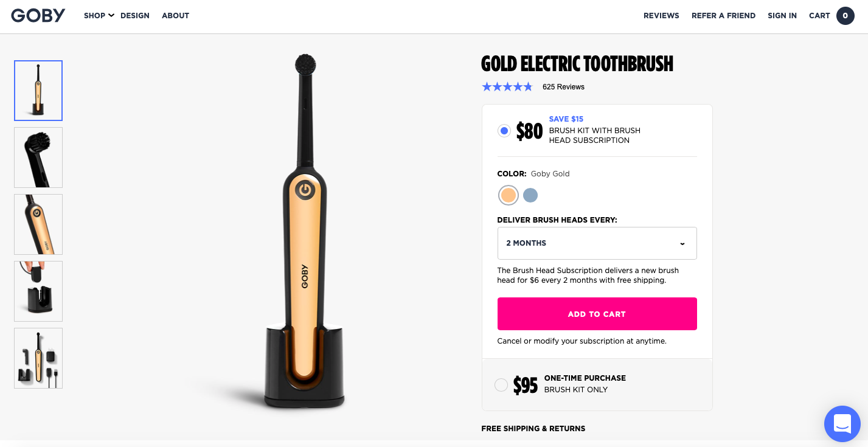Click the ADD TO CART button
The height and width of the screenshot is (447, 868).
pos(597,314)
